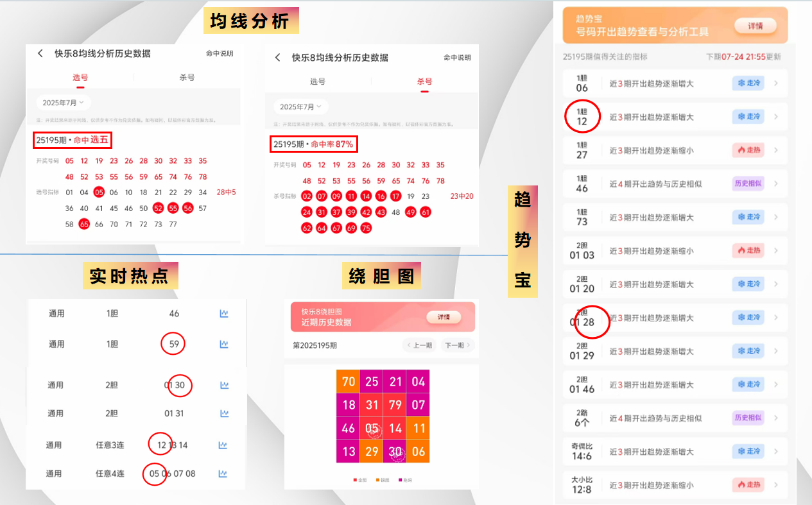Go back from 杀号 history page

point(277,57)
